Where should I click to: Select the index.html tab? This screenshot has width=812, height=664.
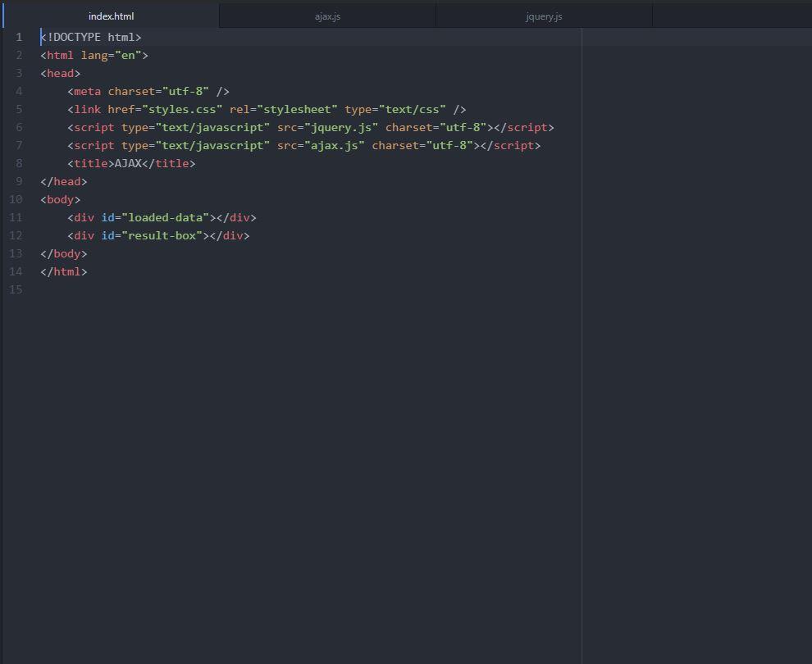coord(111,16)
